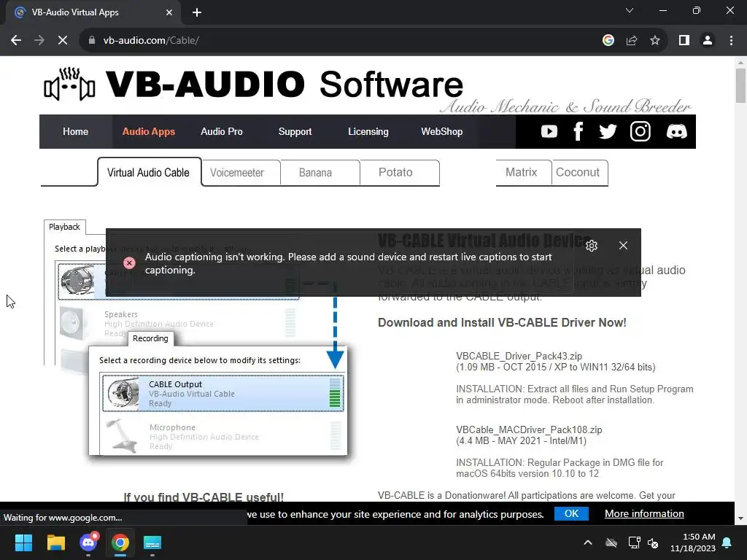Screen dimensions: 747x560
Task: Switch to the Matrix tab
Action: tap(523, 172)
